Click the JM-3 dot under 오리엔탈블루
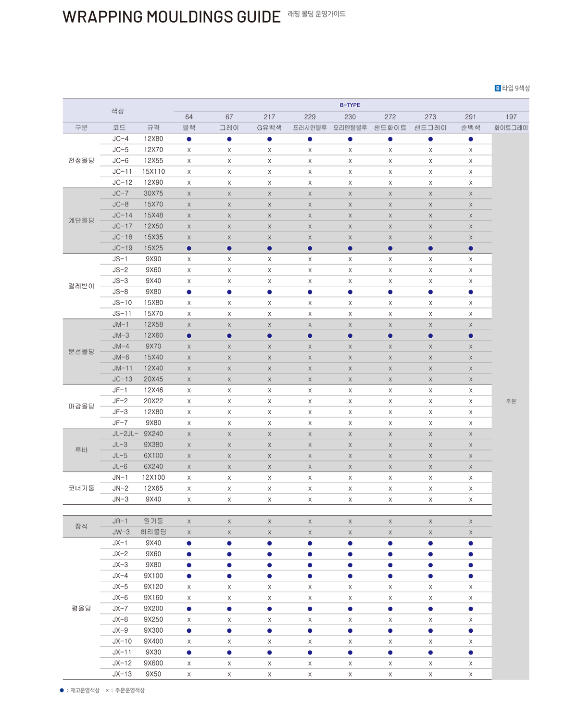The image size is (577, 728). (350, 336)
